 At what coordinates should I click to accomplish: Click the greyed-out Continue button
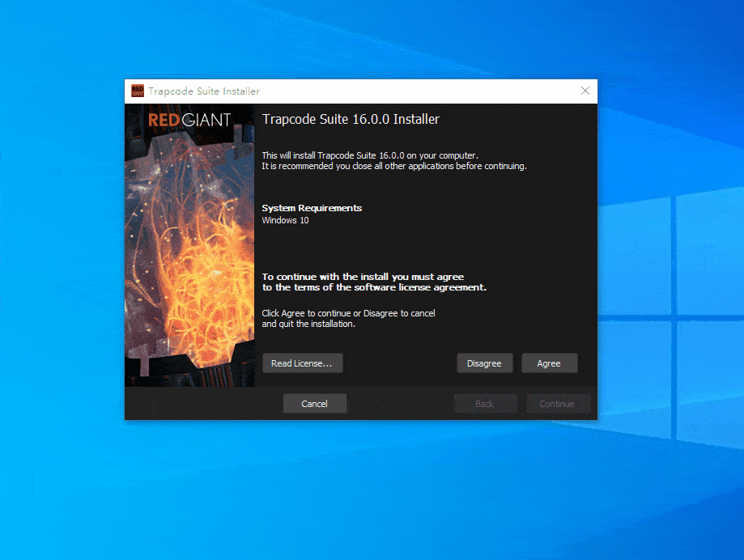[x=558, y=404]
